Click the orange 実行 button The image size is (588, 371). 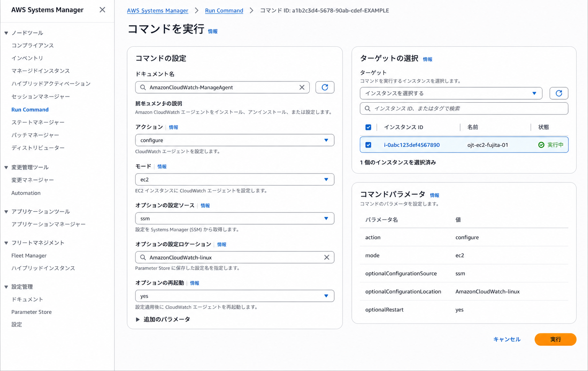555,340
